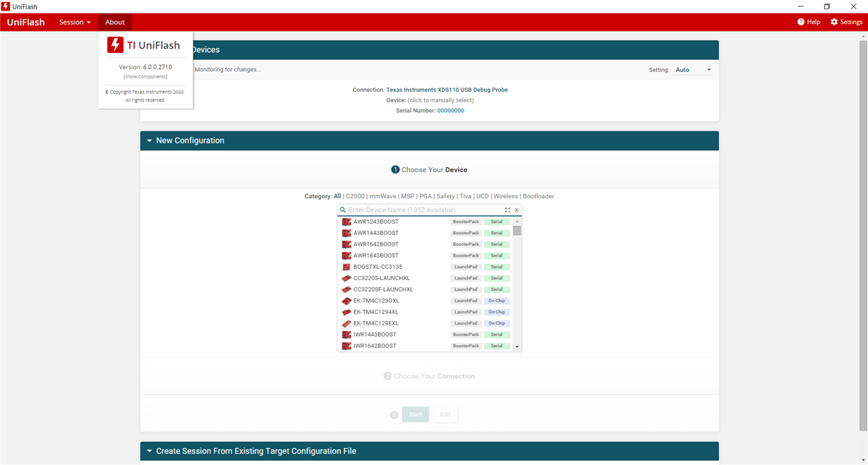Collapse the Create Session From Existing Target section

150,451
